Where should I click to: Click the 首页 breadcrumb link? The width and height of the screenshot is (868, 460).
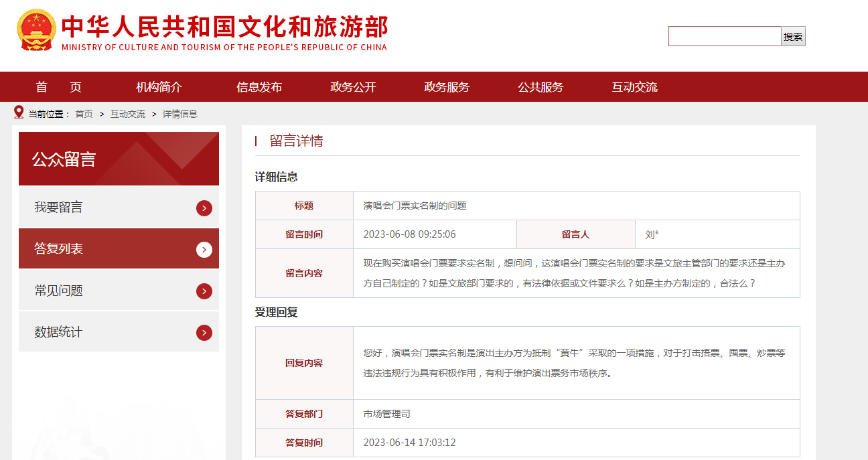(x=84, y=114)
